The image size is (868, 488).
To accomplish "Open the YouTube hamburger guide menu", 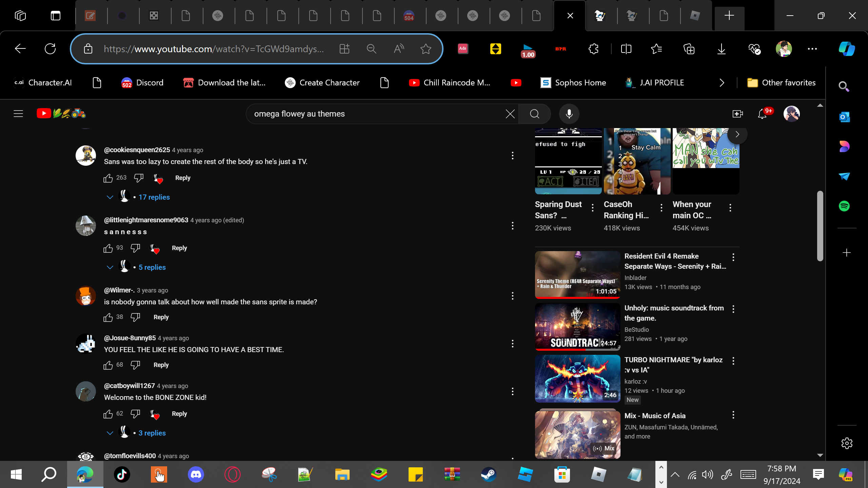I will coord(18,114).
